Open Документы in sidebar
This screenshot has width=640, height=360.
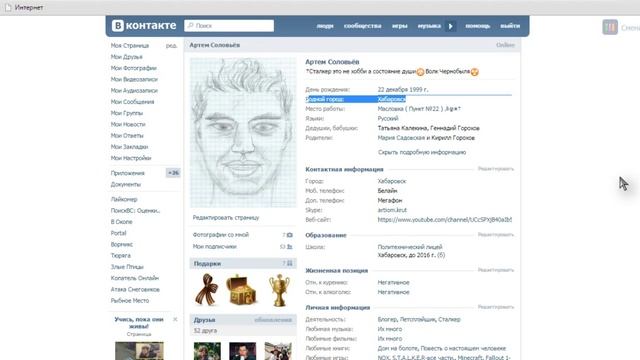126,184
